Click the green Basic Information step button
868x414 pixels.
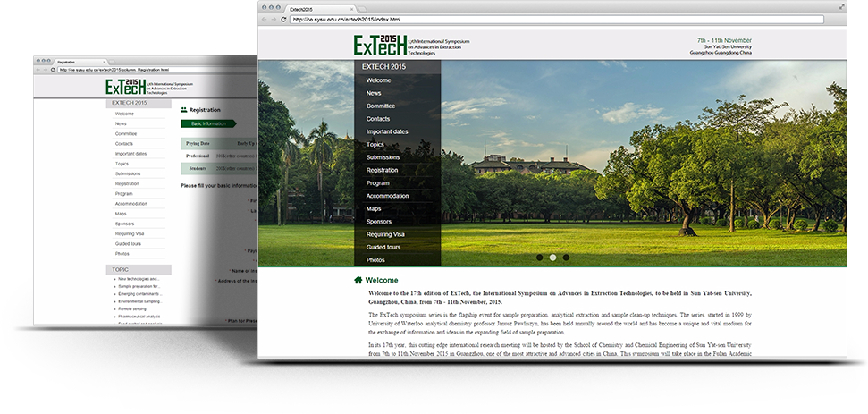click(x=207, y=123)
